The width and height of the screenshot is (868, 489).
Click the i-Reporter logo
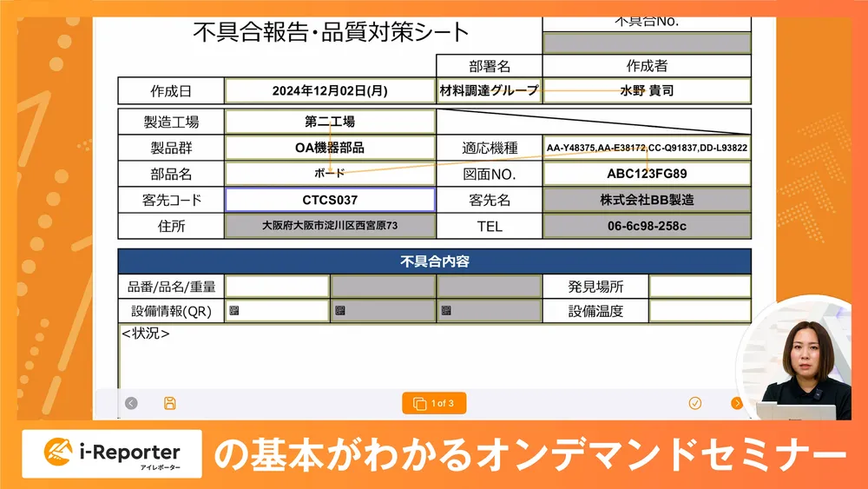[112, 453]
